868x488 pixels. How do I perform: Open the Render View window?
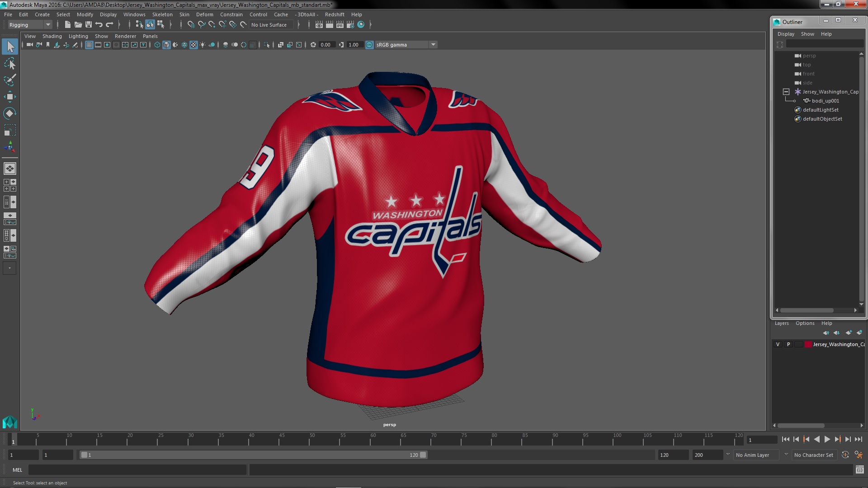(x=319, y=25)
